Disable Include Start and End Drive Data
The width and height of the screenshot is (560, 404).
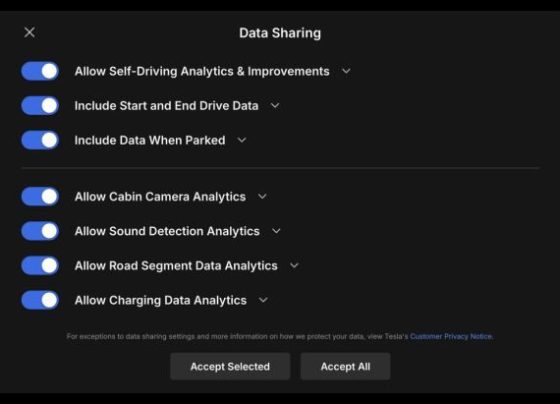coord(40,106)
